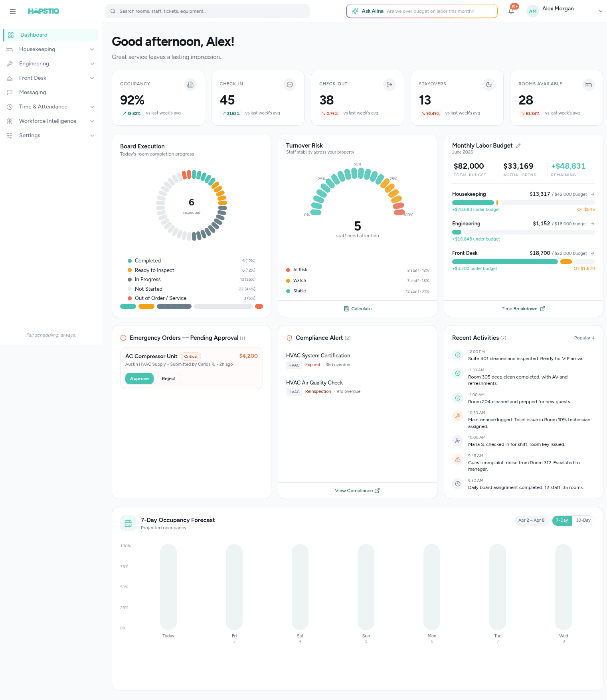The height and width of the screenshot is (700, 607).
Task: Expand the Front Desk sidebar section
Action: click(x=92, y=78)
